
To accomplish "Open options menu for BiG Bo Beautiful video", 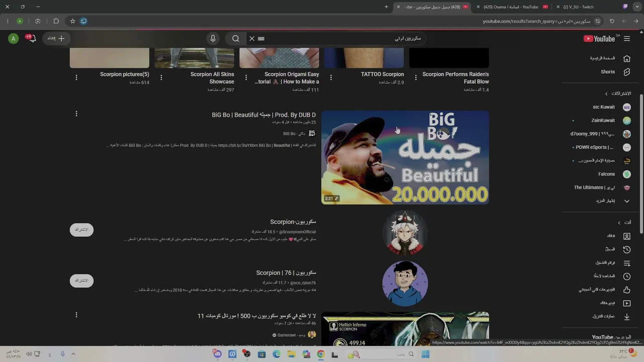I will [76, 114].
